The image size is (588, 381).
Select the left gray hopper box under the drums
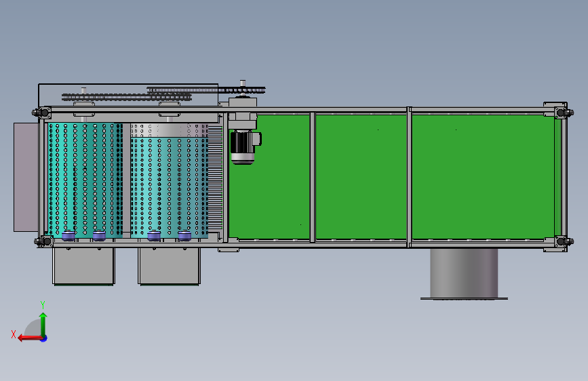[83, 266]
